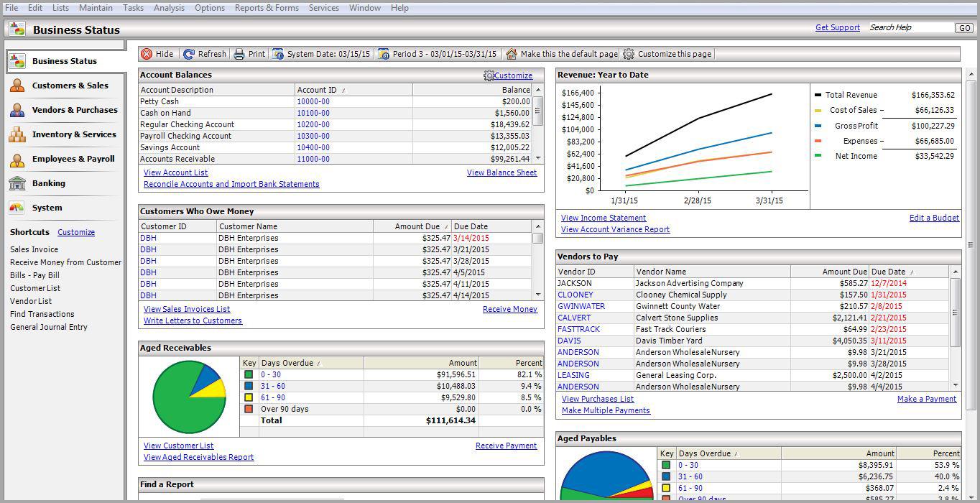Viewport: 980px width, 503px height.
Task: Click 'Make this the default page' icon
Action: (512, 54)
